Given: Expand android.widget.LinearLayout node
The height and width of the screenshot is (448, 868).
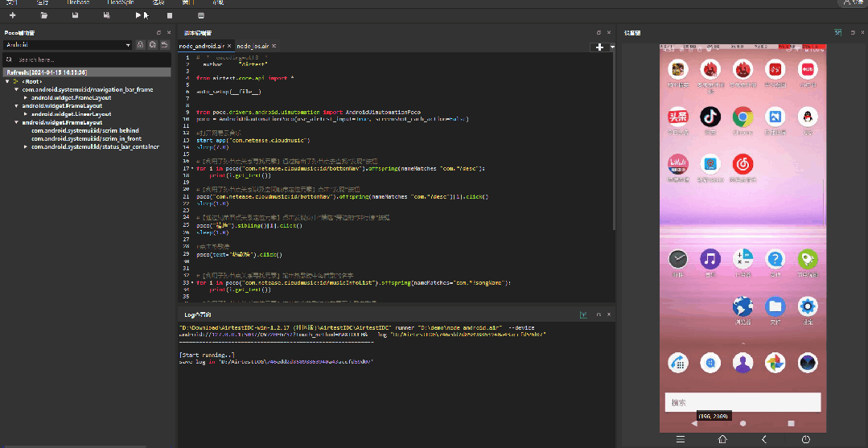Looking at the screenshot, I should (26, 114).
